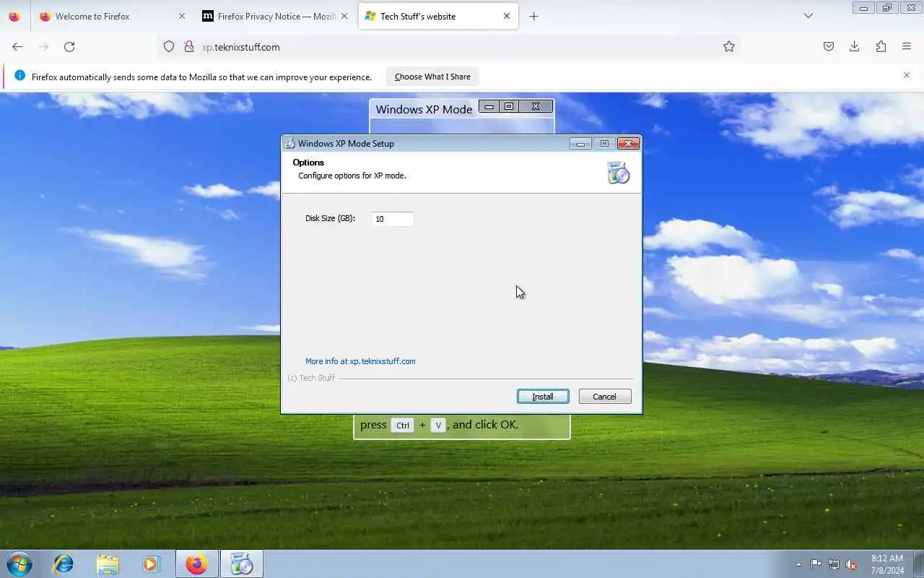The height and width of the screenshot is (578, 924).
Task: Show hidden system tray icons
Action: (x=798, y=564)
